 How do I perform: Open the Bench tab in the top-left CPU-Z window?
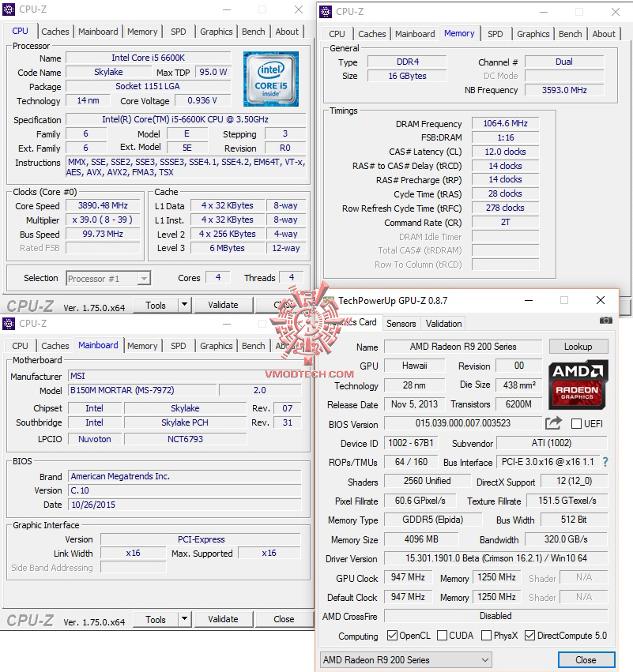[254, 32]
